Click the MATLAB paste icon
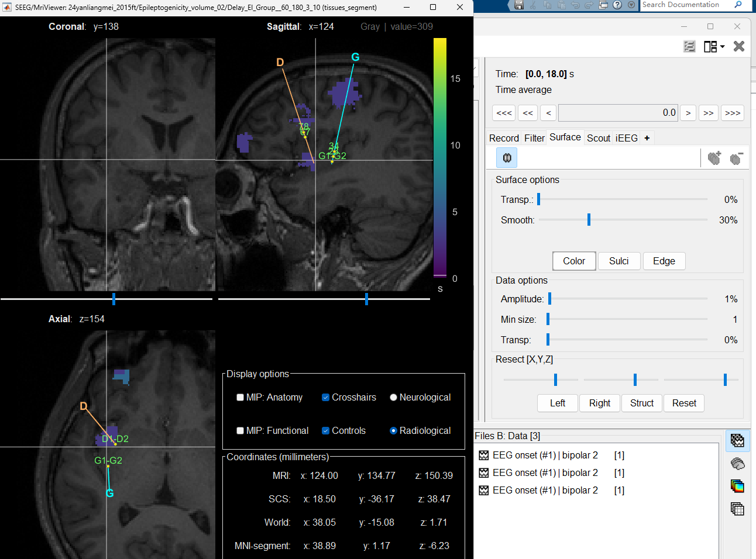The height and width of the screenshot is (559, 756). (x=561, y=5)
